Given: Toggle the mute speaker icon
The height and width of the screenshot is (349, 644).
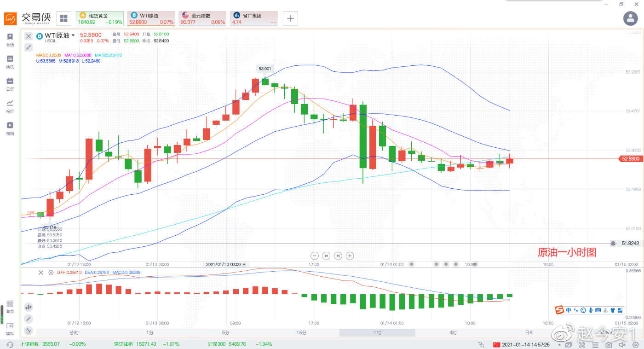Looking at the screenshot, I should pyautogui.click(x=622, y=344).
